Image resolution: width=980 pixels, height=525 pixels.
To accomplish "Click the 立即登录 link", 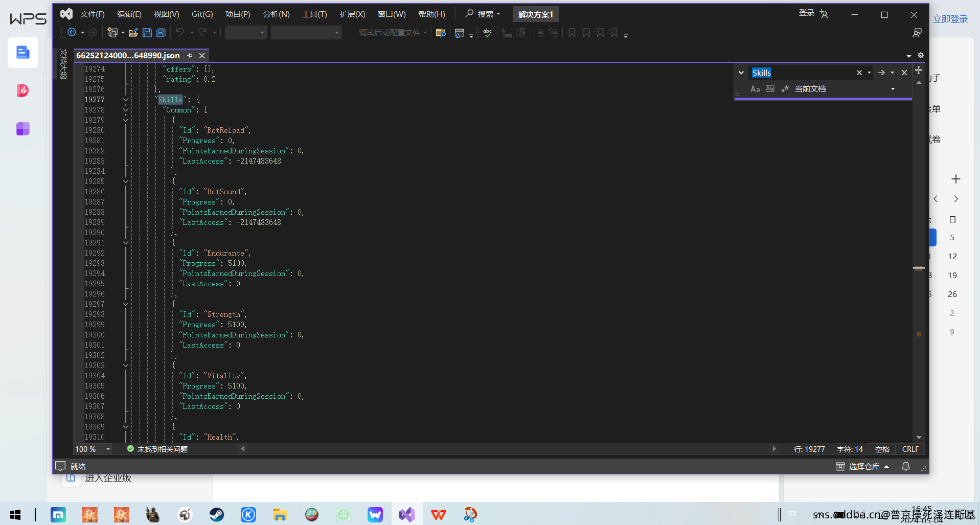I will 950,19.
